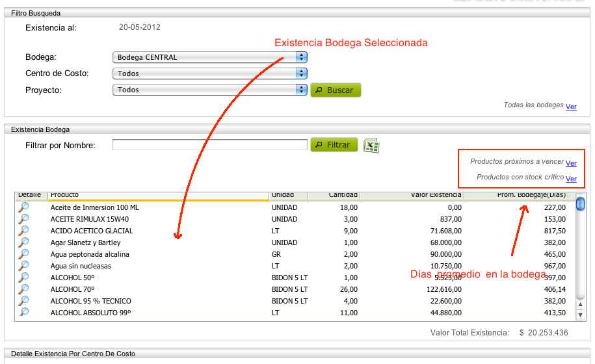
Task: Open detail magnifier for Agar Slanetz y Bartley
Action: click(x=23, y=242)
